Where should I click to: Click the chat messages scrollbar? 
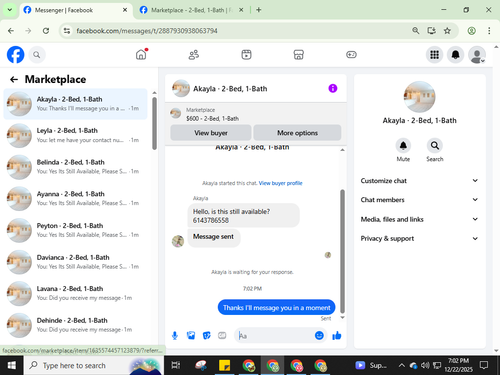tap(342, 252)
